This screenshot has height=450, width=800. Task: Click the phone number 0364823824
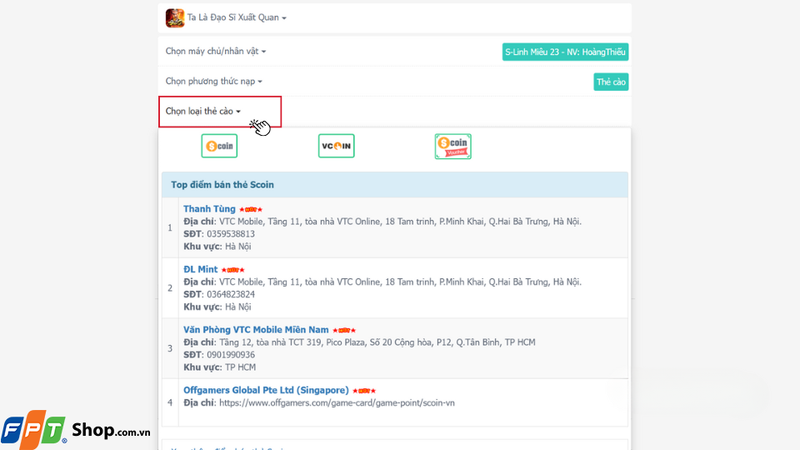click(x=231, y=294)
